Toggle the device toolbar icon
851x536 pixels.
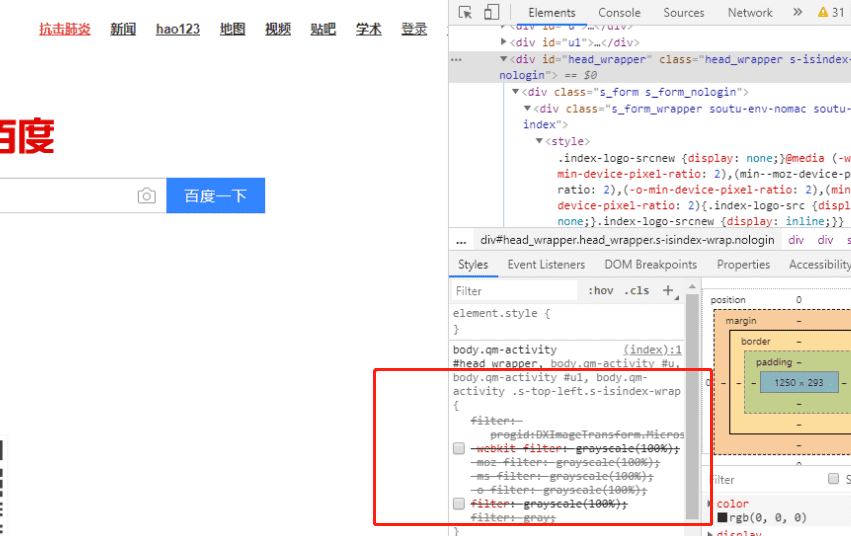pyautogui.click(x=491, y=12)
